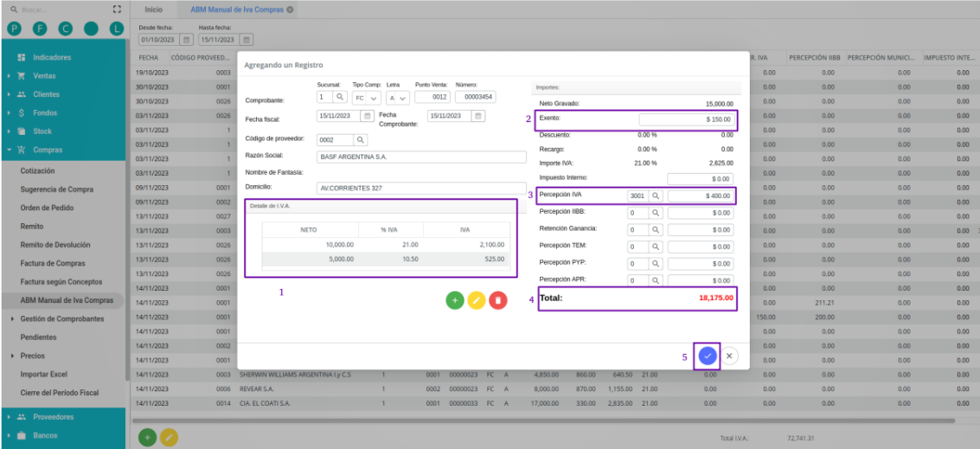Open search lens for Percepción IIBB code

(x=656, y=213)
